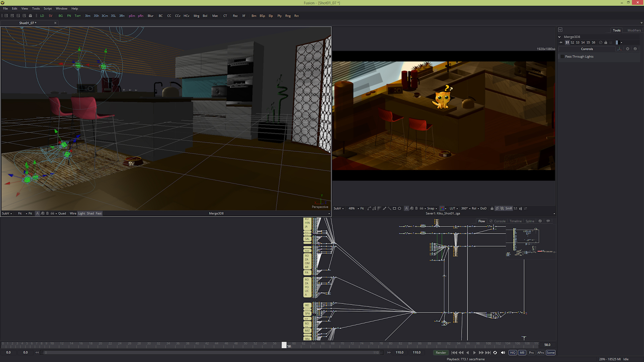Open the File menu
The image size is (644, 362).
[x=5, y=8]
